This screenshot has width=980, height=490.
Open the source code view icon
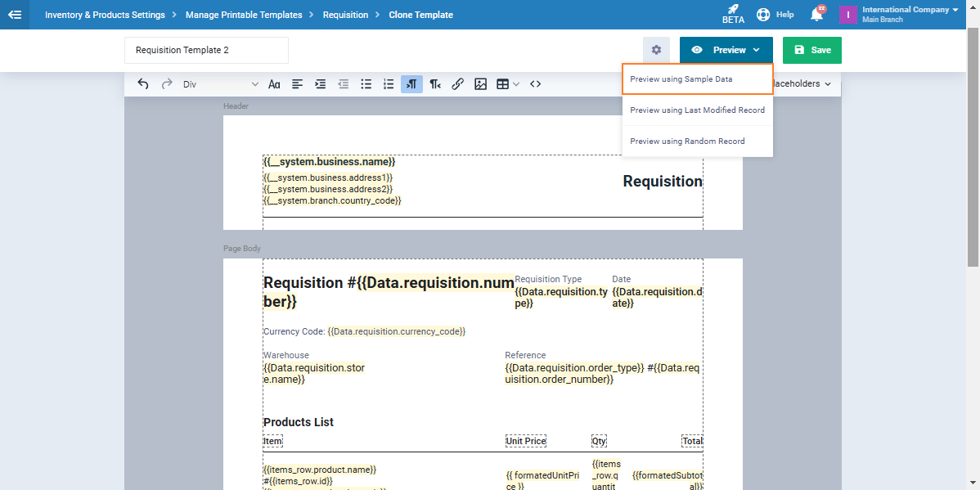[x=536, y=83]
